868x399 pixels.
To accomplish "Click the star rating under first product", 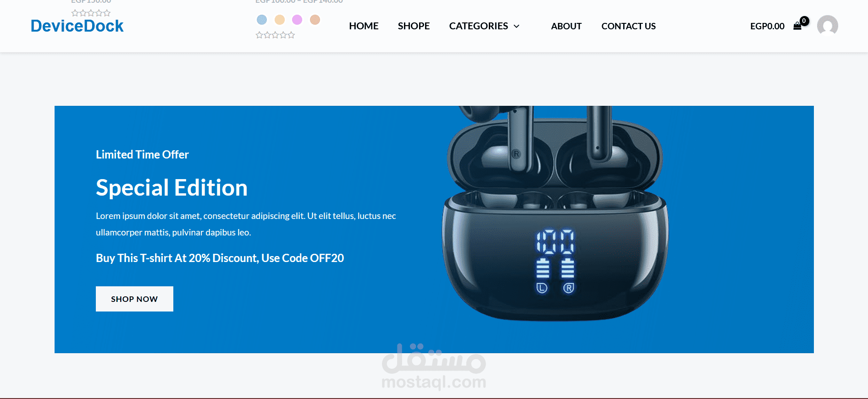I will (91, 13).
